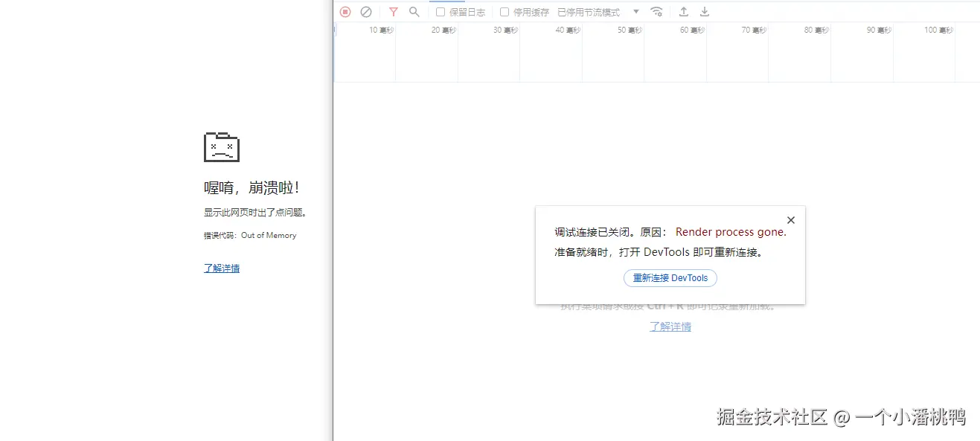Open the throttling dropdown arrow
The height and width of the screenshot is (441, 980).
click(x=636, y=11)
